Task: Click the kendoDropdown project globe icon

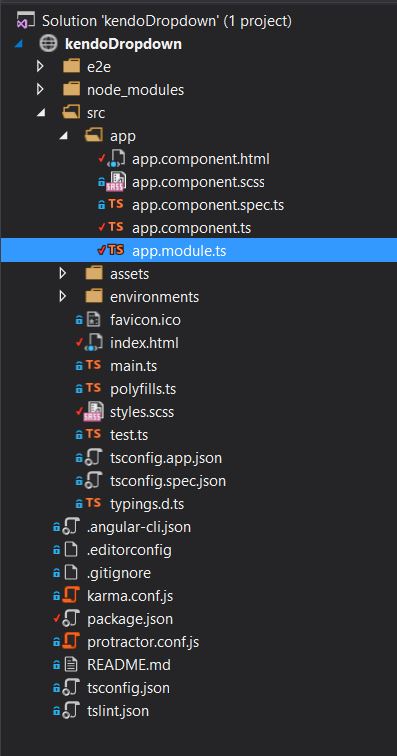Action: pyautogui.click(x=48, y=44)
